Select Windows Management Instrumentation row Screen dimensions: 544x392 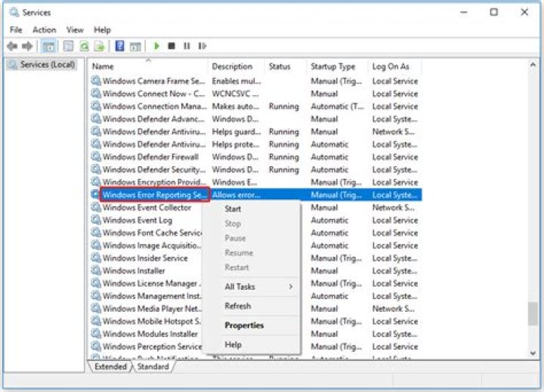pyautogui.click(x=256, y=296)
